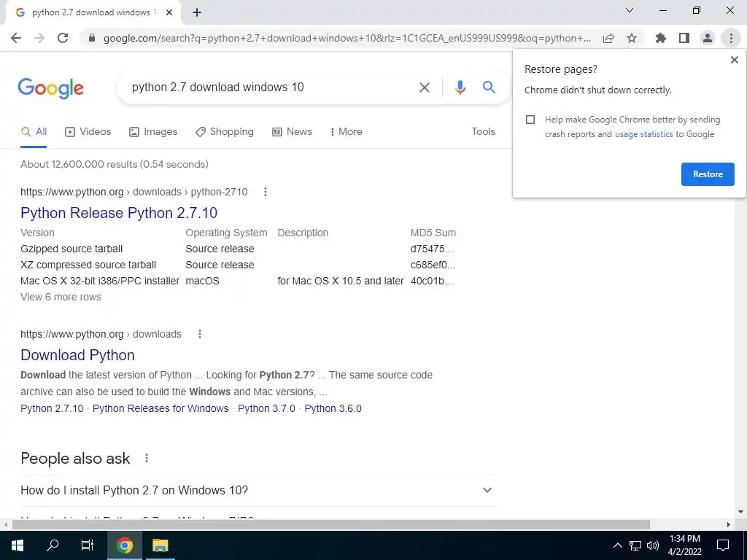Open Chrome's three-dot menu
The width and height of the screenshot is (747, 560).
click(x=731, y=38)
